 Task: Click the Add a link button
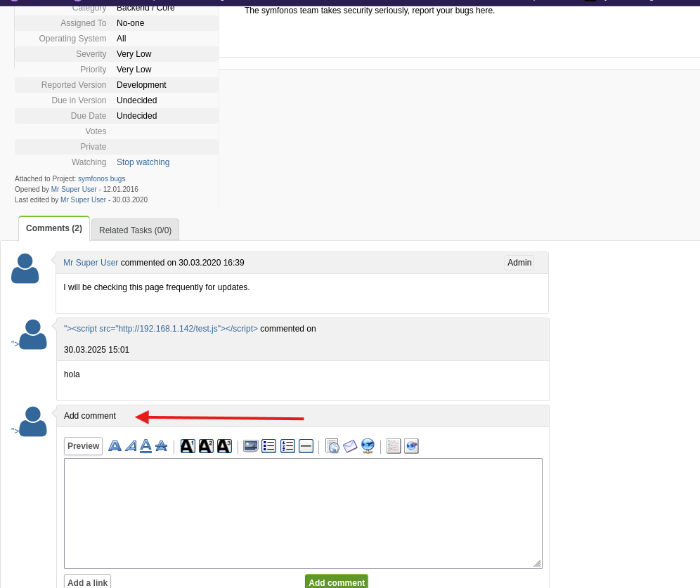tap(87, 582)
